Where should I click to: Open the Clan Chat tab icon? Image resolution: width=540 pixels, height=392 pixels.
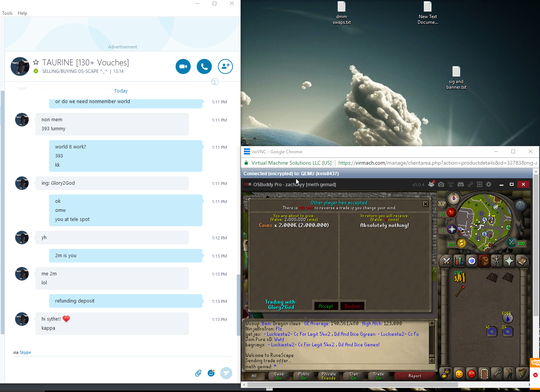coord(446,373)
